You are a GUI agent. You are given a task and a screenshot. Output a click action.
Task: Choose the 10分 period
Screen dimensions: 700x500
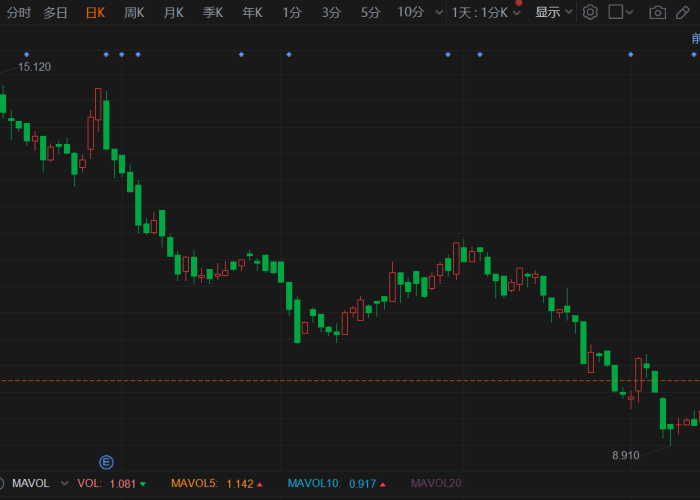[411, 12]
